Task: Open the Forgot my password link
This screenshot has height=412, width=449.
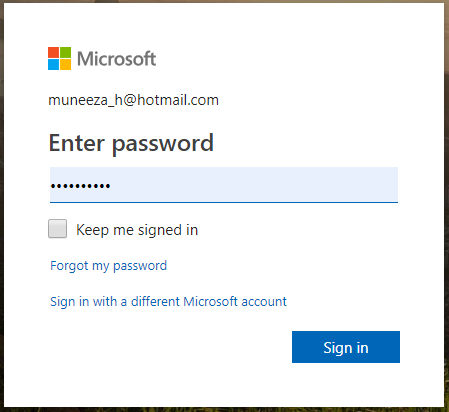Action: (108, 266)
